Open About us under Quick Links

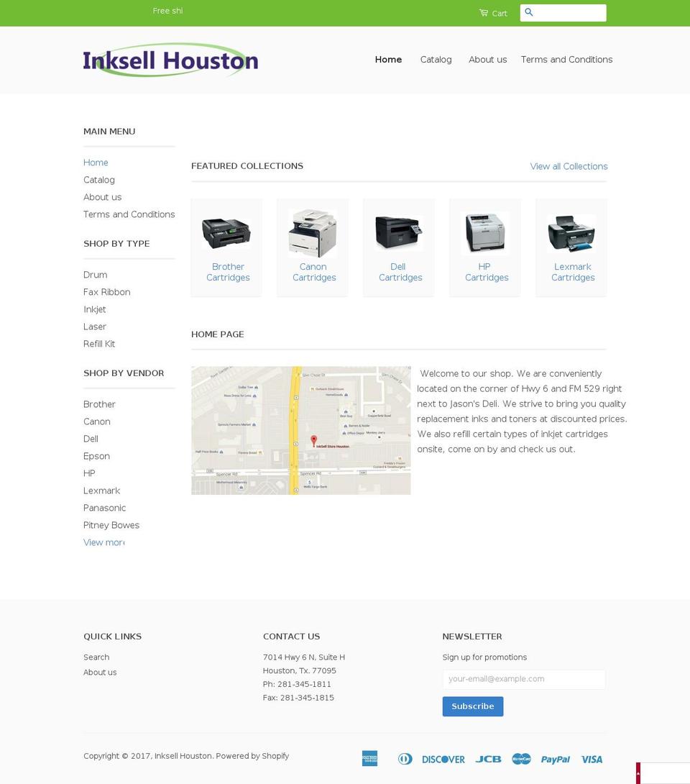click(100, 672)
